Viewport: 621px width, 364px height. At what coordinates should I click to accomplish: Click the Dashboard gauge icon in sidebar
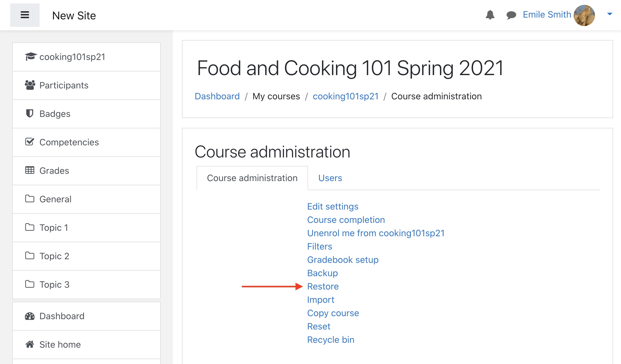29,316
